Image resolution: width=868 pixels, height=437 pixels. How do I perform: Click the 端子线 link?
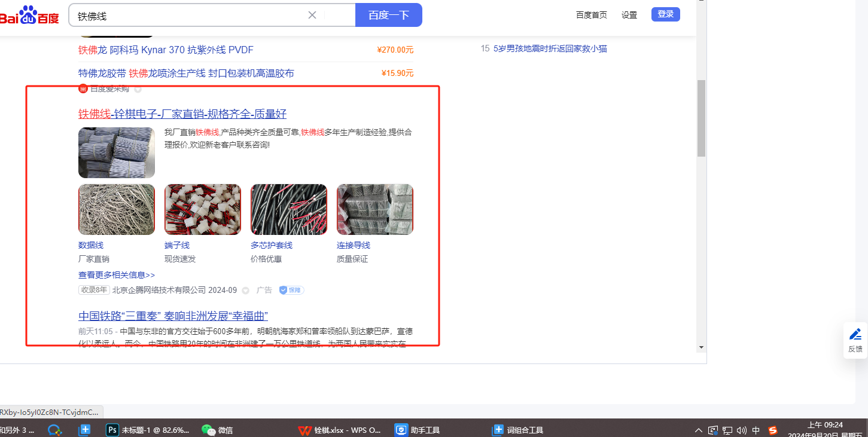pyautogui.click(x=177, y=245)
